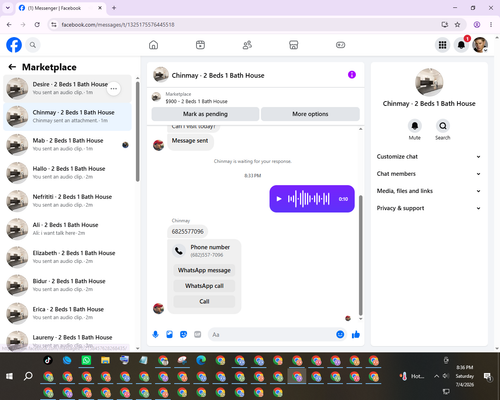Open the Facebook home logo
Image resolution: width=500 pixels, height=400 pixels.
point(14,45)
